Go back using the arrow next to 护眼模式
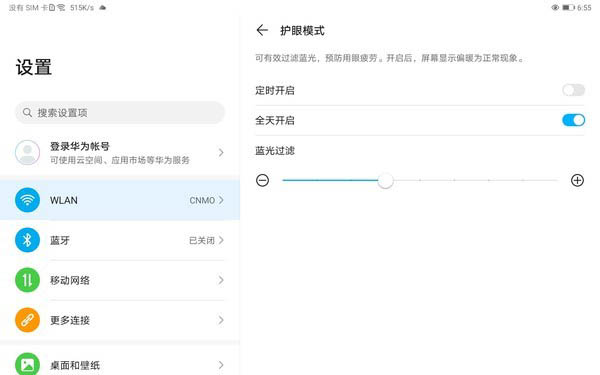 (262, 30)
